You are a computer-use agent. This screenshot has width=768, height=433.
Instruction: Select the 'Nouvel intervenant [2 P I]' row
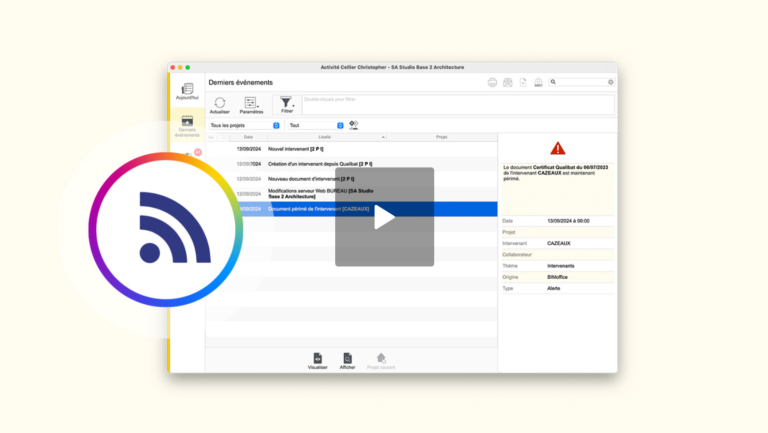(352, 149)
